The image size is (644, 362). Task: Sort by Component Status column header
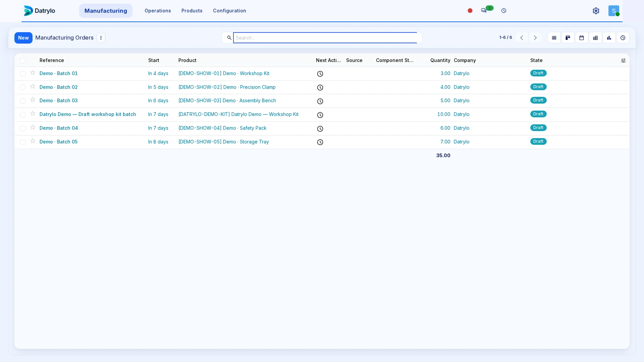pos(395,60)
